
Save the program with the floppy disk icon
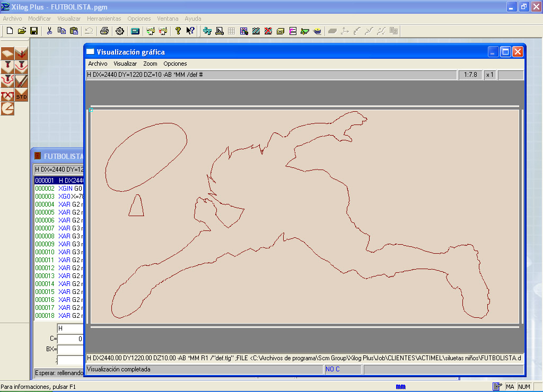coord(33,31)
